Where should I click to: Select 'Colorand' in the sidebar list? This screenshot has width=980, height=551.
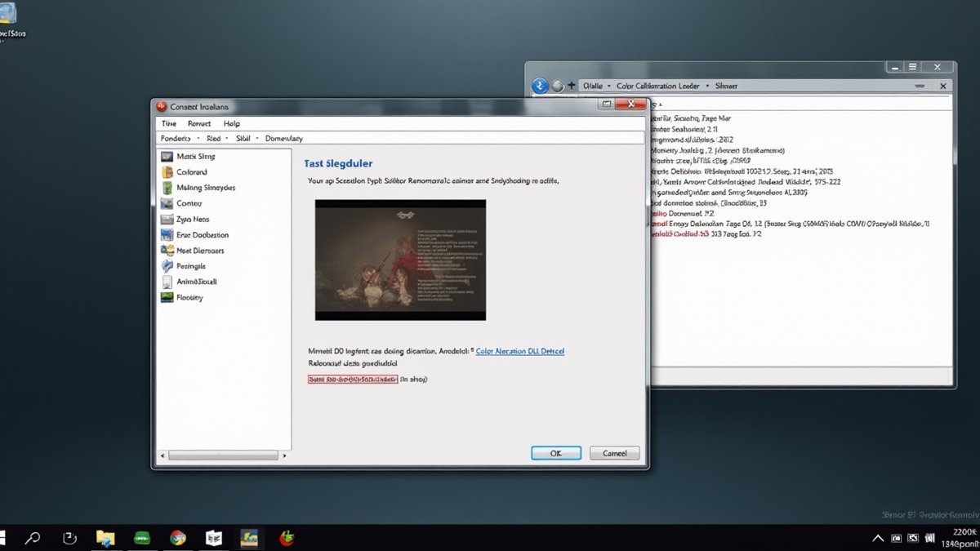click(192, 172)
